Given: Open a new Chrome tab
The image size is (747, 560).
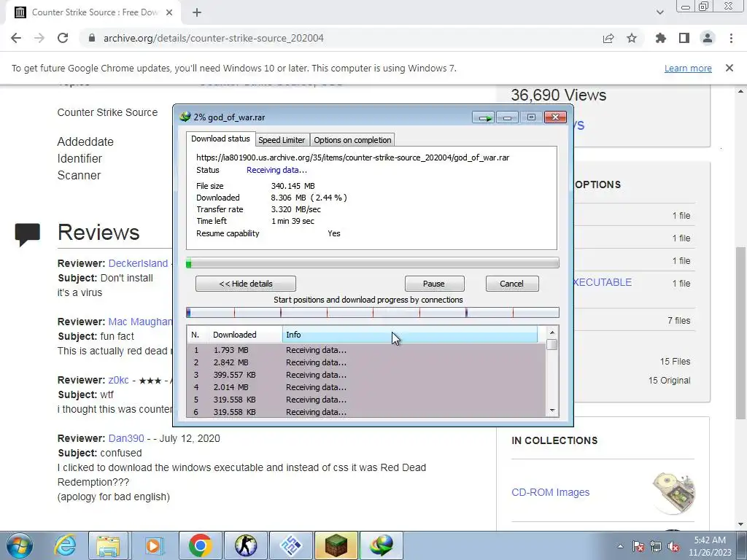Looking at the screenshot, I should point(197,12).
